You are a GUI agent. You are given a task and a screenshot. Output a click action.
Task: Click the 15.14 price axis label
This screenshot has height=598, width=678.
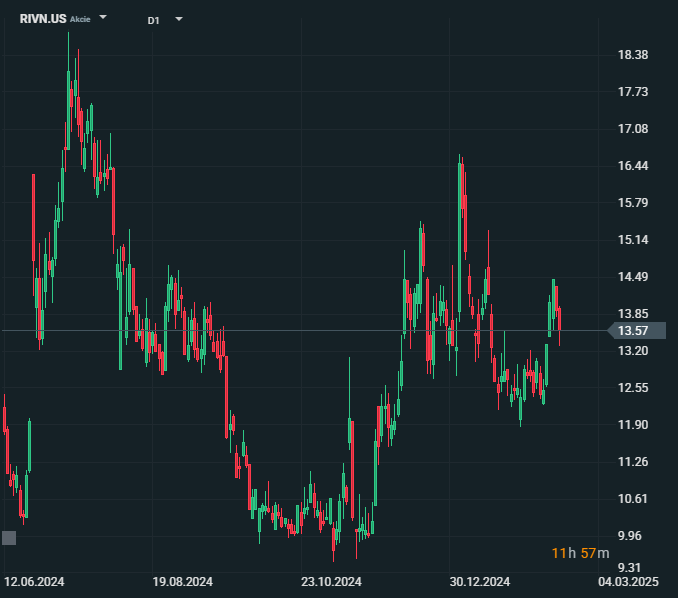point(633,240)
